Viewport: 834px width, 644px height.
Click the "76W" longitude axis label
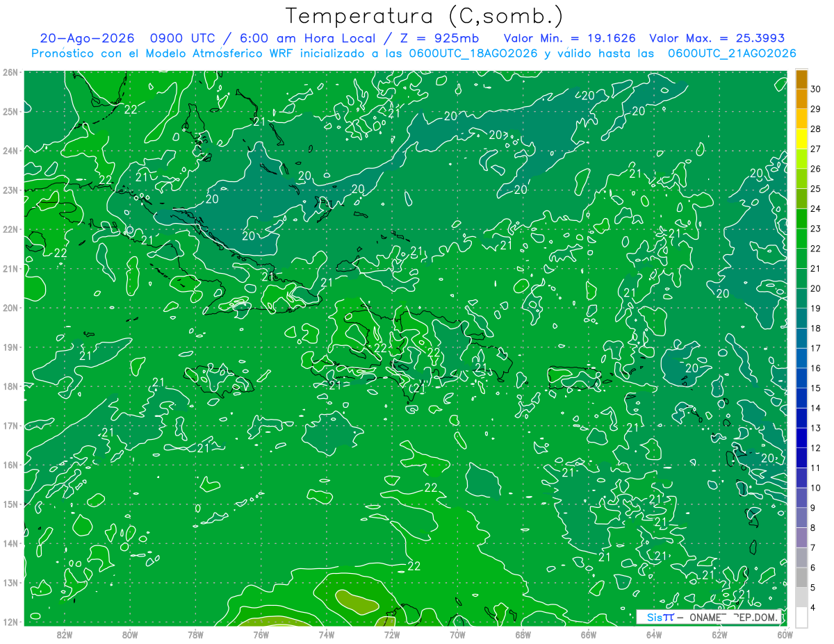click(261, 634)
